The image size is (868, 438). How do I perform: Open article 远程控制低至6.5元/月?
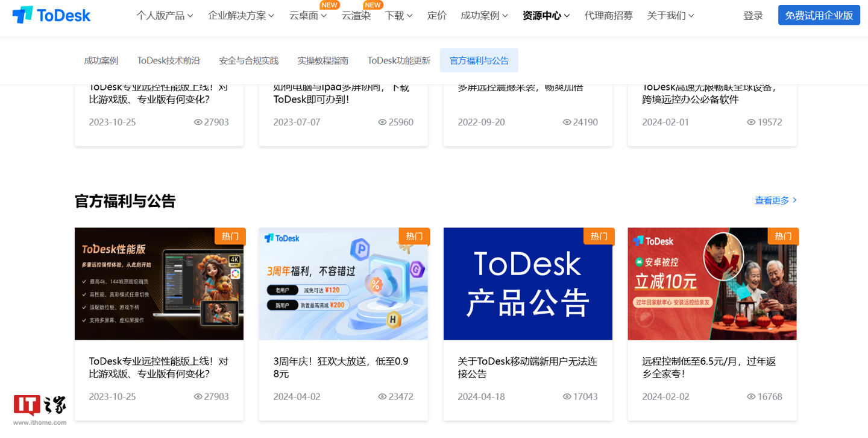pyautogui.click(x=709, y=367)
